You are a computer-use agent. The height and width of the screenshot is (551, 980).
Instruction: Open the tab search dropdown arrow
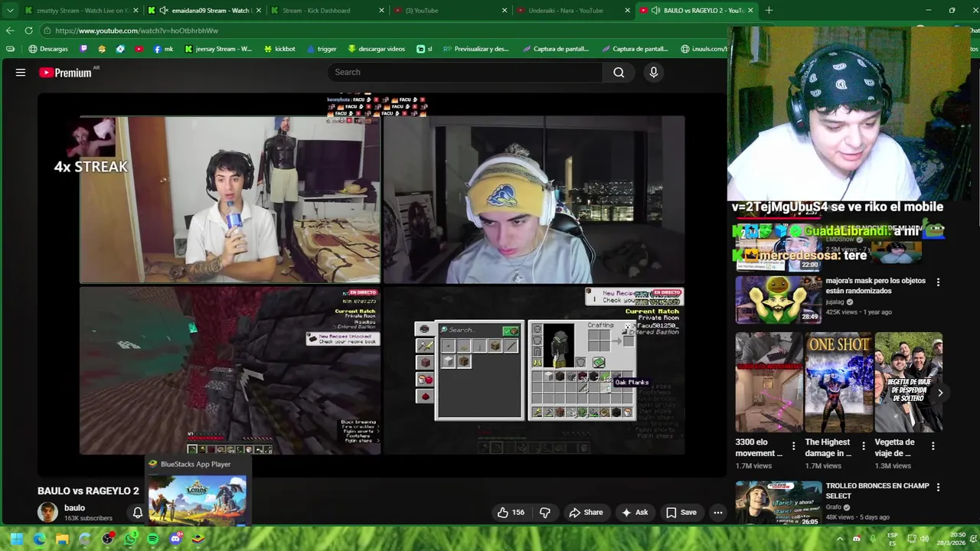click(x=10, y=11)
